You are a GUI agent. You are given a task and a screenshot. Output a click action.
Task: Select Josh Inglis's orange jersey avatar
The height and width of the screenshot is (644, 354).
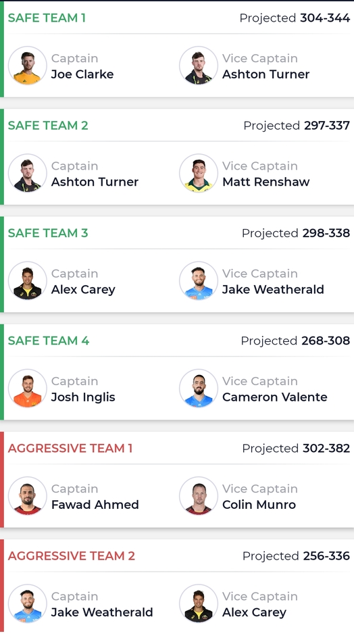coord(28,389)
